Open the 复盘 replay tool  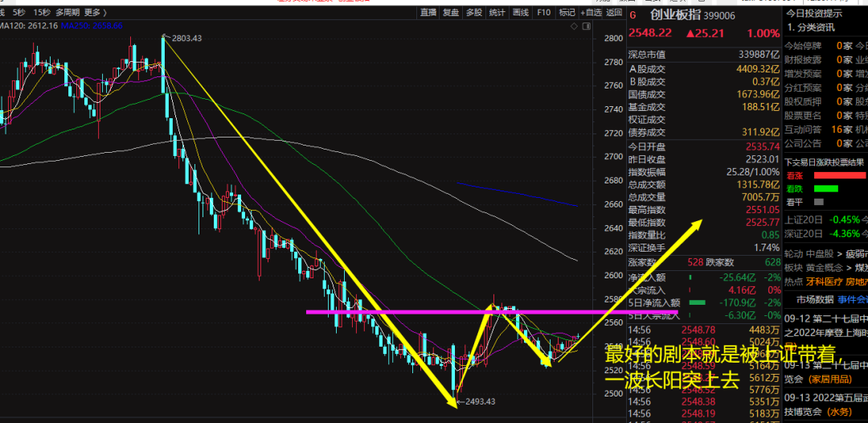451,12
